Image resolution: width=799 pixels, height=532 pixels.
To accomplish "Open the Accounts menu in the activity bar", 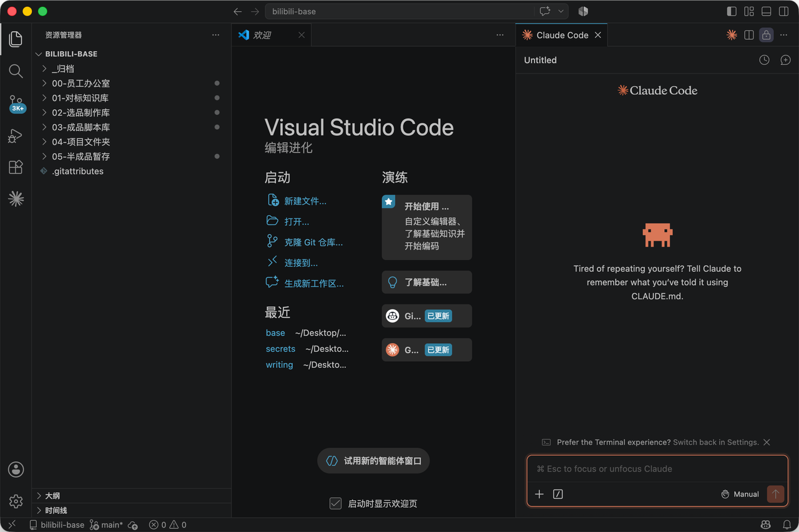I will [x=16, y=469].
